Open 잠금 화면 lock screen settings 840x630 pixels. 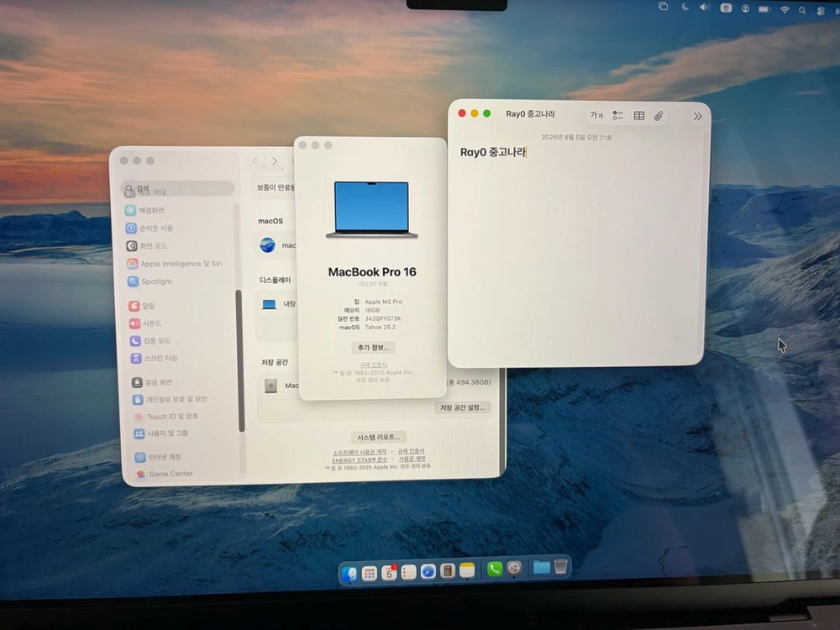coord(152,382)
